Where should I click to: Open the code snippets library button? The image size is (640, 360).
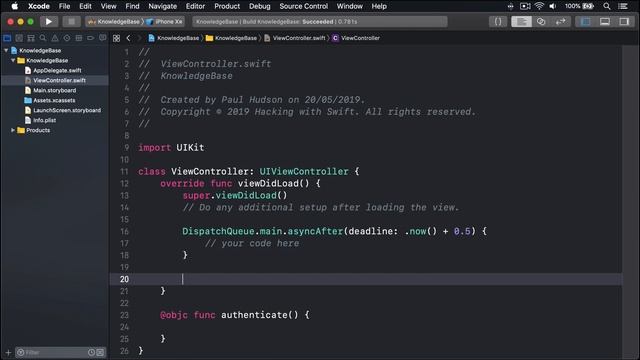tap(498, 22)
